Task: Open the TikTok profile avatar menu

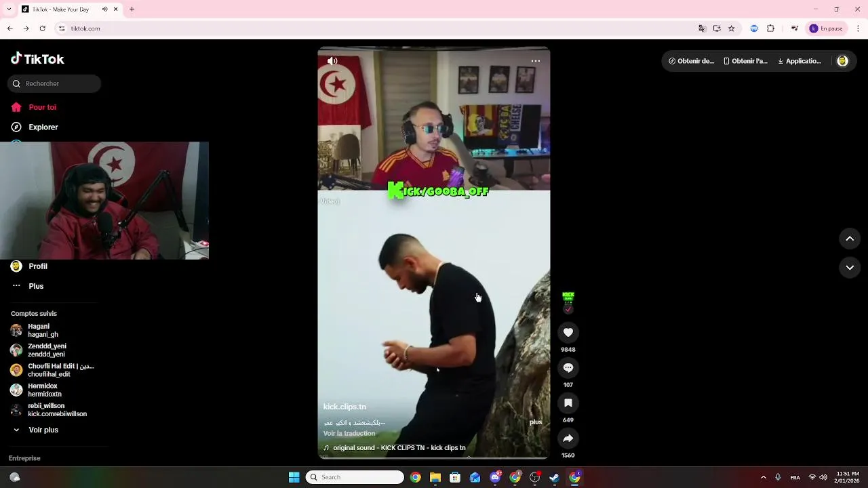Action: click(x=842, y=61)
